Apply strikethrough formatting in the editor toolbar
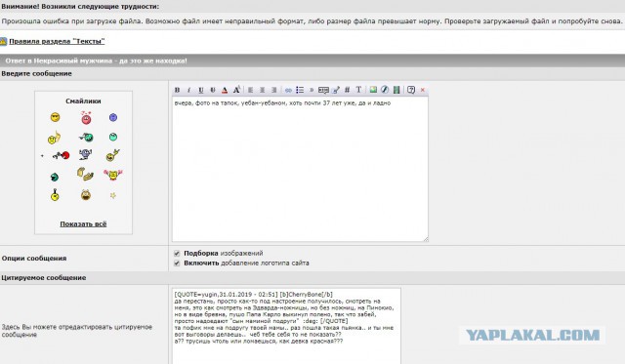Viewport: 625px width, 364px height. point(213,90)
